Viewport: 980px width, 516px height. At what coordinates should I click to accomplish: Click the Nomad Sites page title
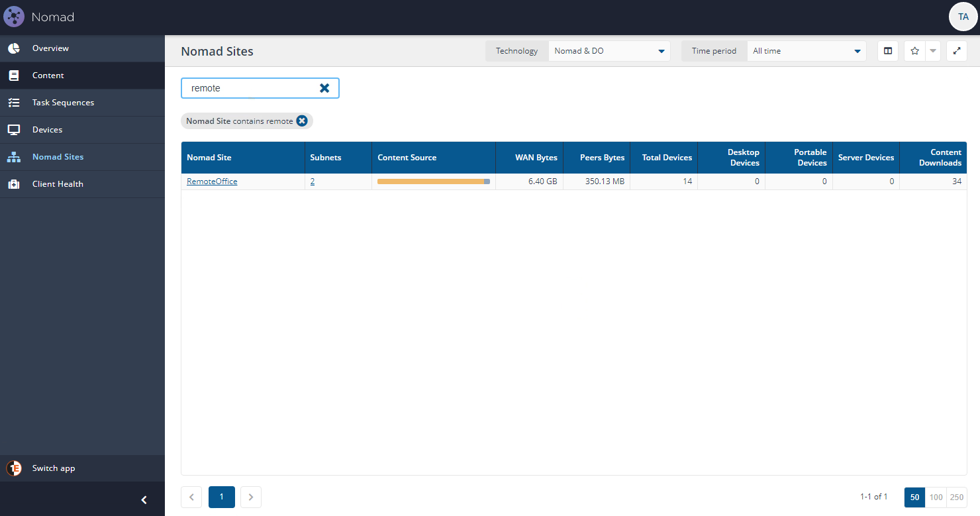[217, 51]
